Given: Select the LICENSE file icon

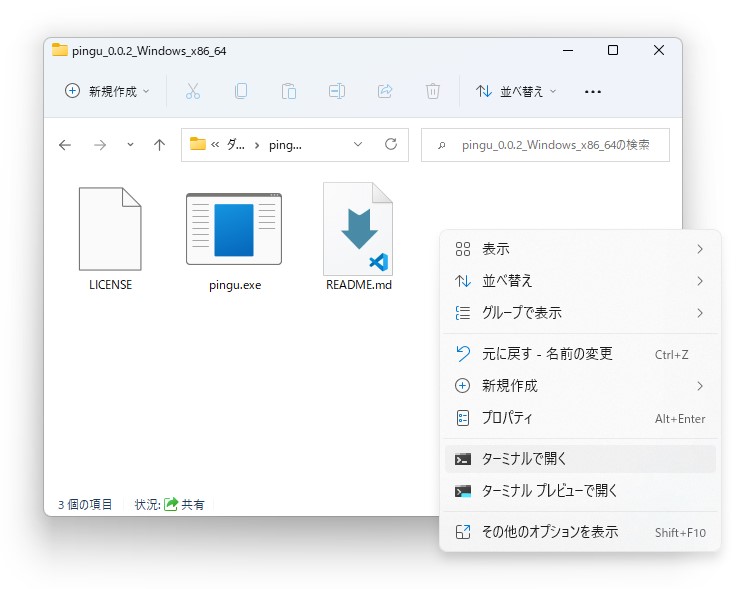Looking at the screenshot, I should (110, 228).
